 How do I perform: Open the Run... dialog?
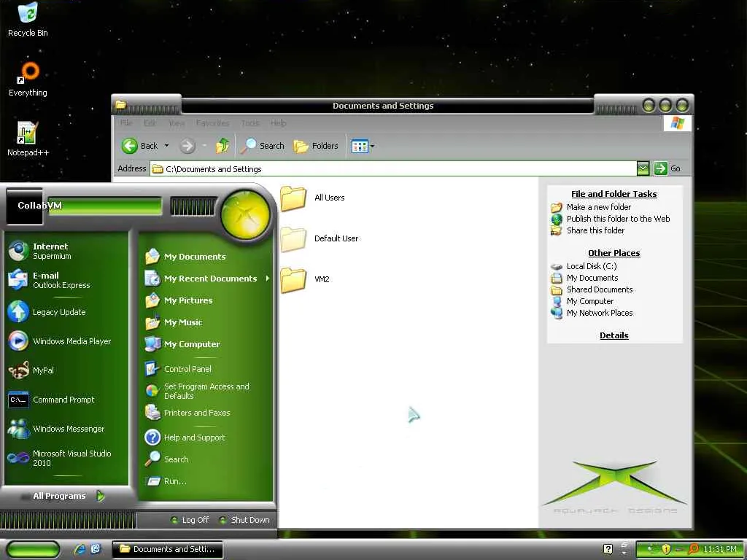click(x=206, y=481)
